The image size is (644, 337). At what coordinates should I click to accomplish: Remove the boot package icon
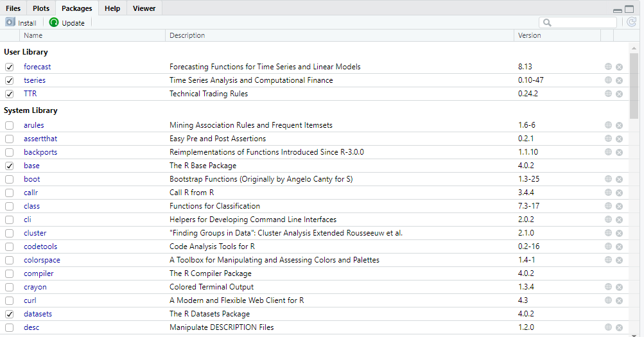[620, 179]
